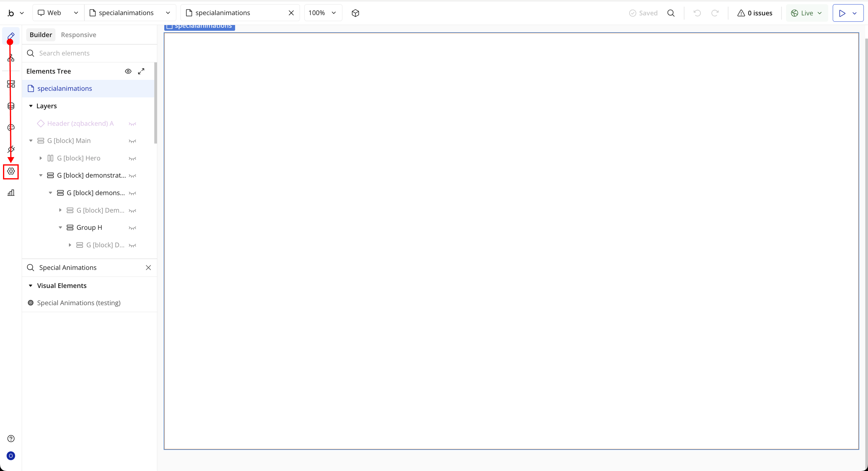Viewport: 868px width, 471px height.
Task: Open the help question mark icon
Action: [x=11, y=438]
